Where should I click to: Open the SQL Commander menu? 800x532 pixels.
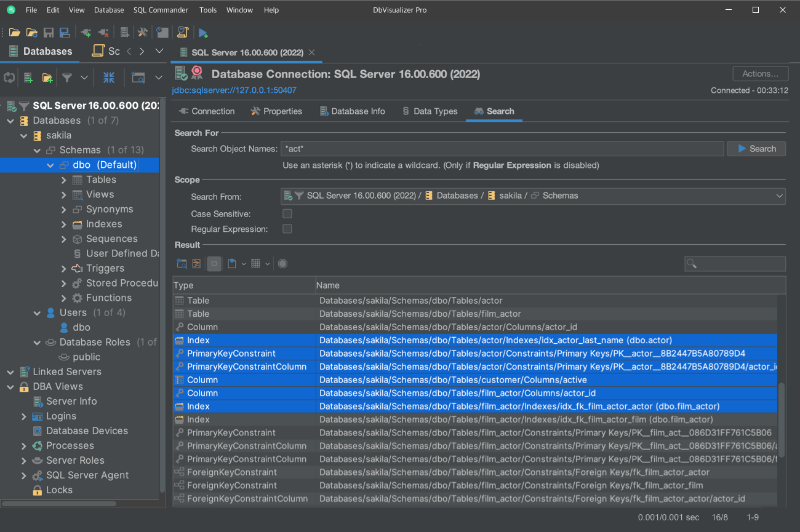(161, 10)
